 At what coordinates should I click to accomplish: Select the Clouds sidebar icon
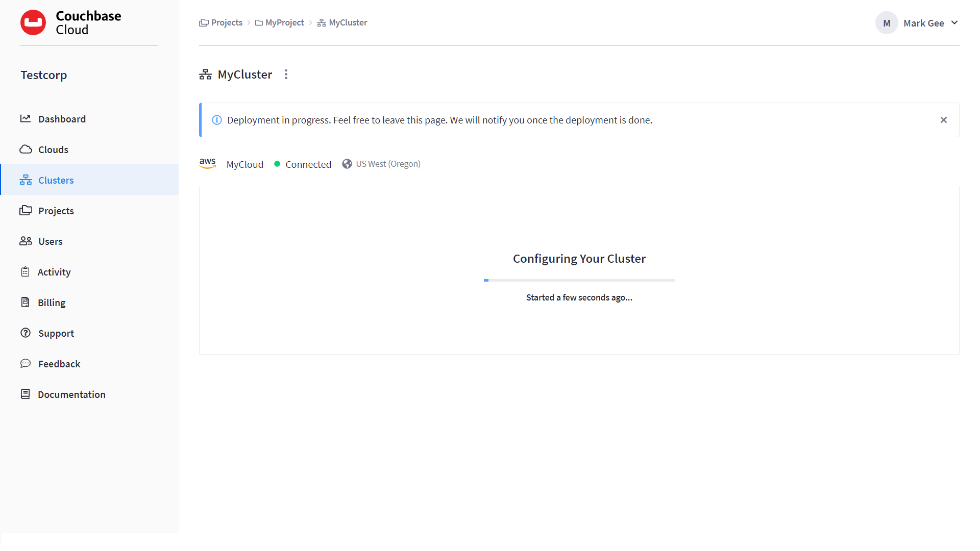tap(26, 149)
